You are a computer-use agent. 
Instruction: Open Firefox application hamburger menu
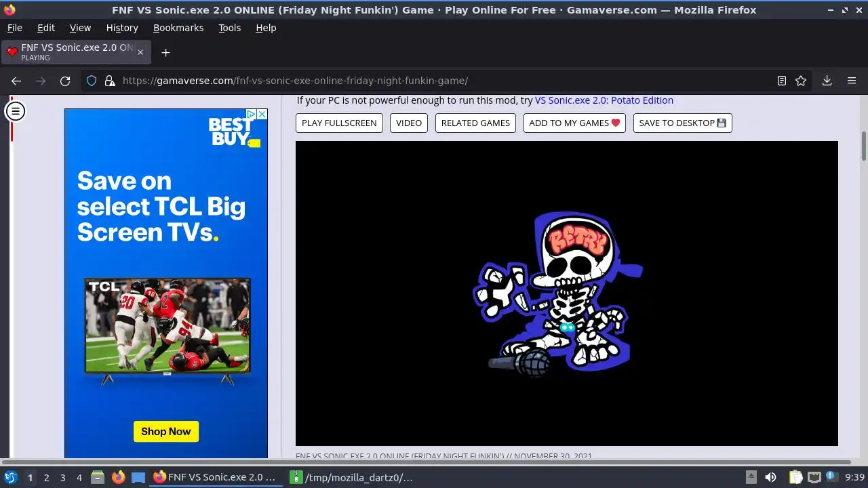pos(852,81)
